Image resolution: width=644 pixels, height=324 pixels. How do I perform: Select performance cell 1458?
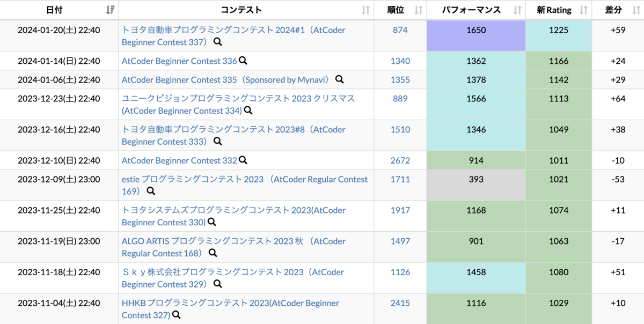tap(476, 278)
